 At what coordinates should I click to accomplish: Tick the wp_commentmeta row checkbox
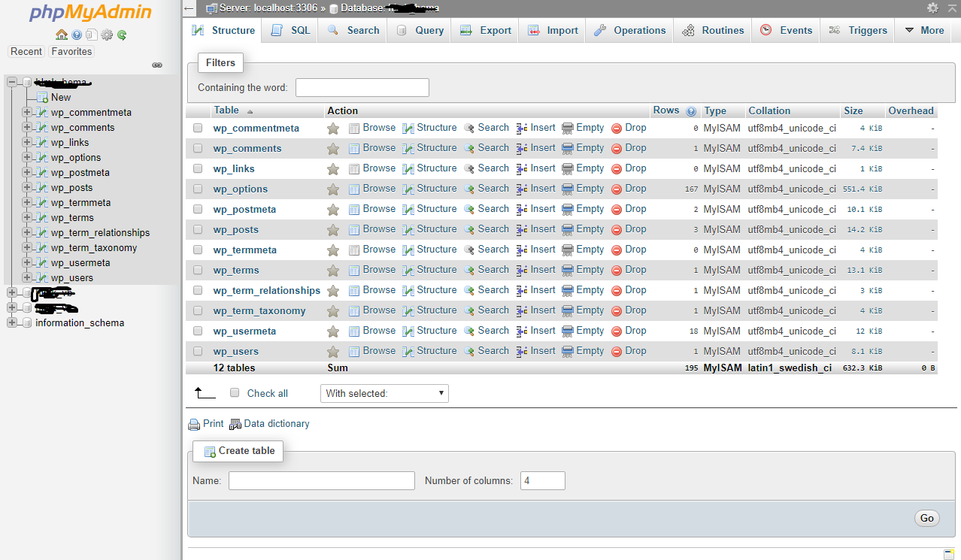click(x=198, y=129)
